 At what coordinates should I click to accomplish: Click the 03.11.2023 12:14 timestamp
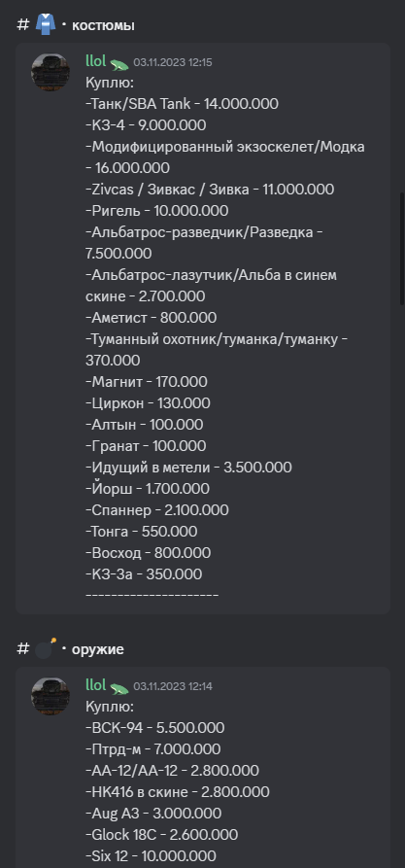[x=173, y=686]
